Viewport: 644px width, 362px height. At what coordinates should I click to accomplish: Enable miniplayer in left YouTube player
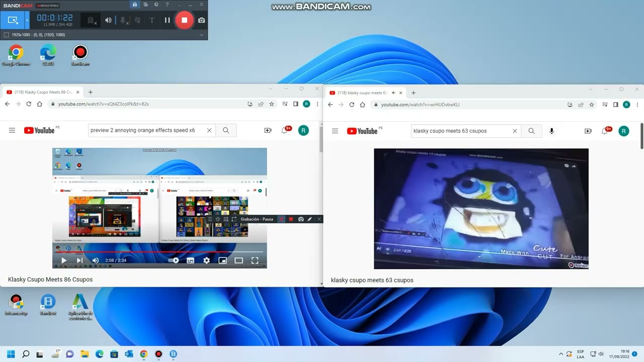(222, 260)
